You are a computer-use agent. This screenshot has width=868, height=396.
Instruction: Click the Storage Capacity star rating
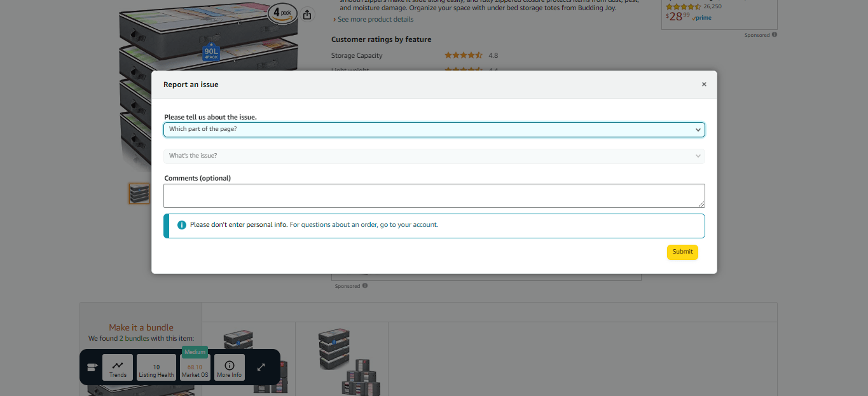point(463,56)
